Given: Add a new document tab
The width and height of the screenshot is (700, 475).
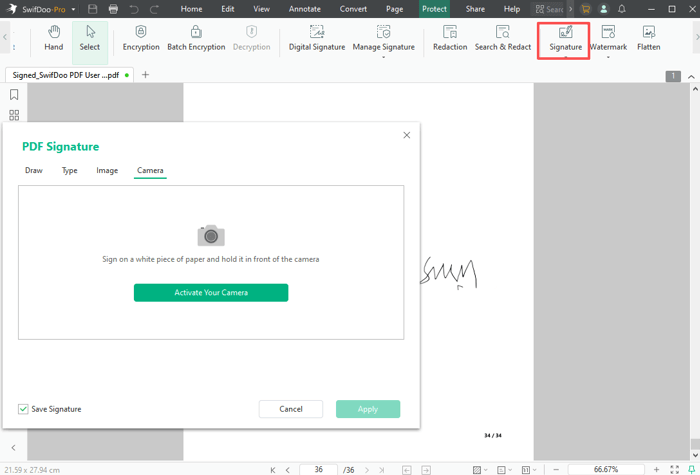Looking at the screenshot, I should (145, 75).
